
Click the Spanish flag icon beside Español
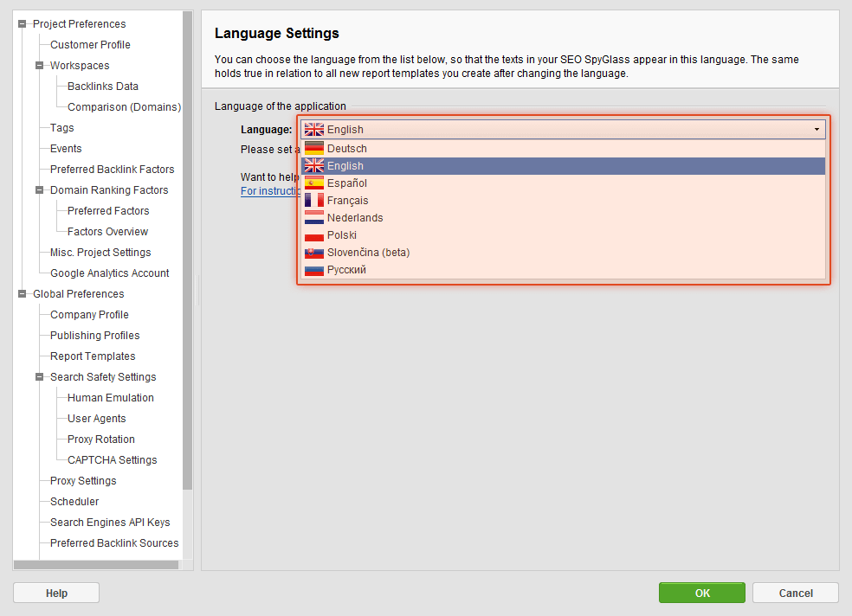click(x=313, y=183)
